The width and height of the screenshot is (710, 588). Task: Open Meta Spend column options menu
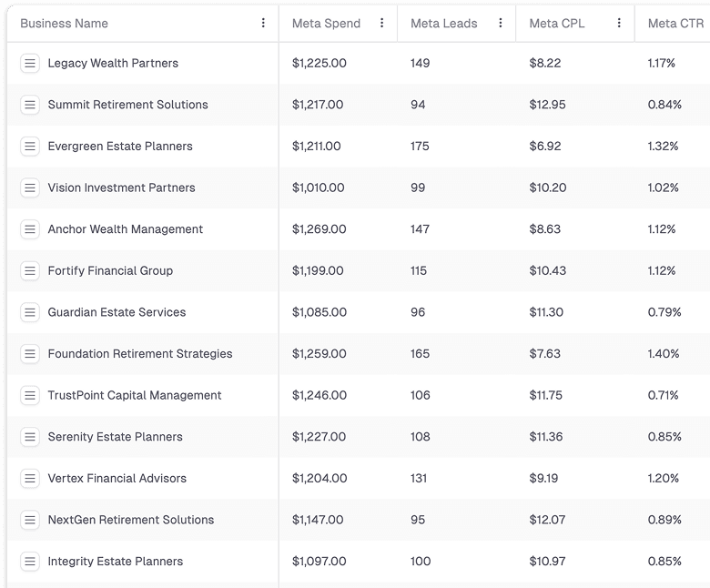[382, 24]
